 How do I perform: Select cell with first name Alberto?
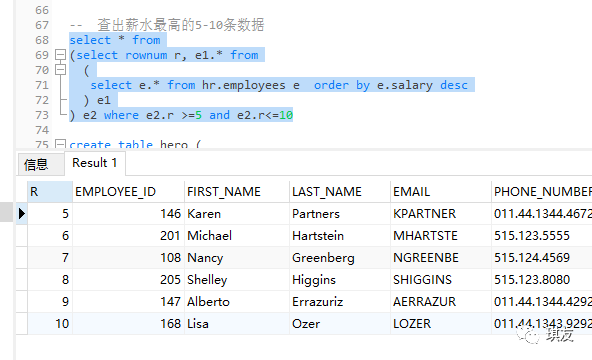pyautogui.click(x=237, y=302)
